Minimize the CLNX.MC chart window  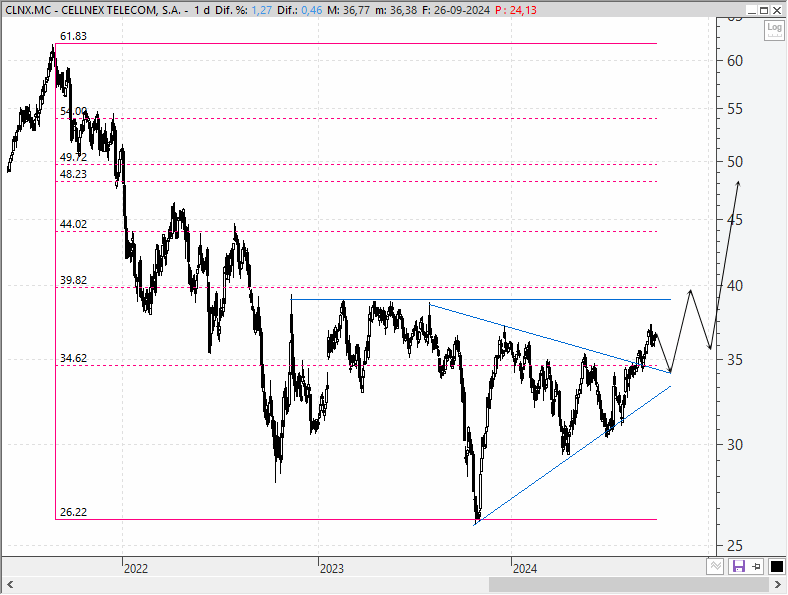tap(752, 10)
